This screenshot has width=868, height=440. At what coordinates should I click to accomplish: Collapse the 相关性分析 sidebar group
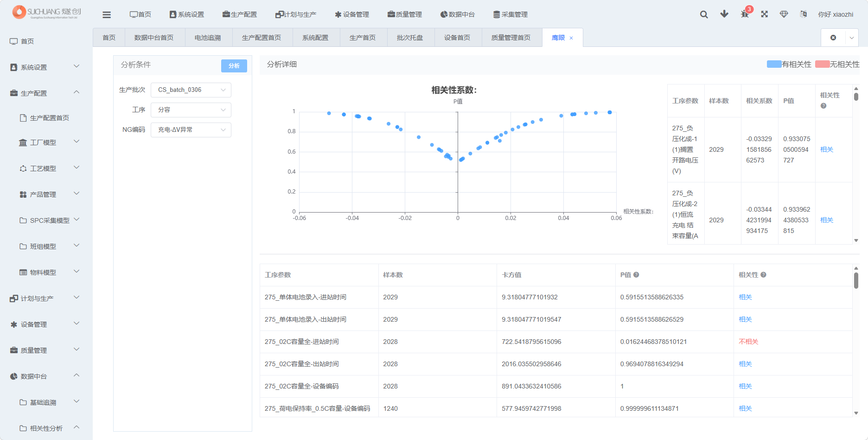(x=77, y=427)
